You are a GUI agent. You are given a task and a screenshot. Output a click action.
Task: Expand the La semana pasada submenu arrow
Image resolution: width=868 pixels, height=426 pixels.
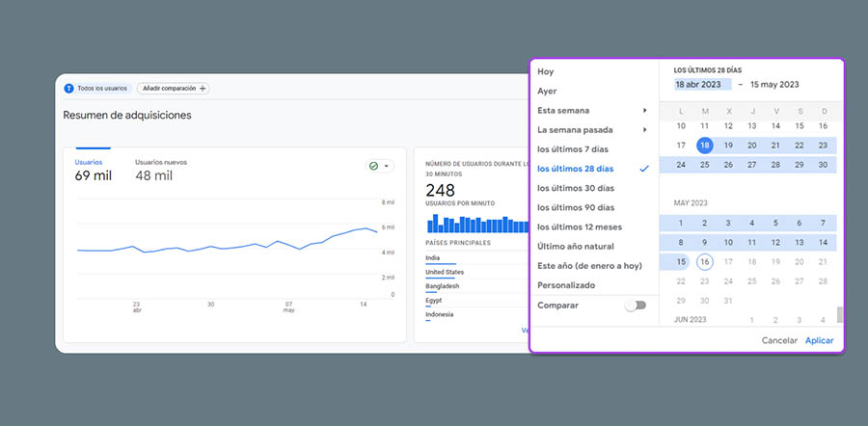tap(644, 129)
